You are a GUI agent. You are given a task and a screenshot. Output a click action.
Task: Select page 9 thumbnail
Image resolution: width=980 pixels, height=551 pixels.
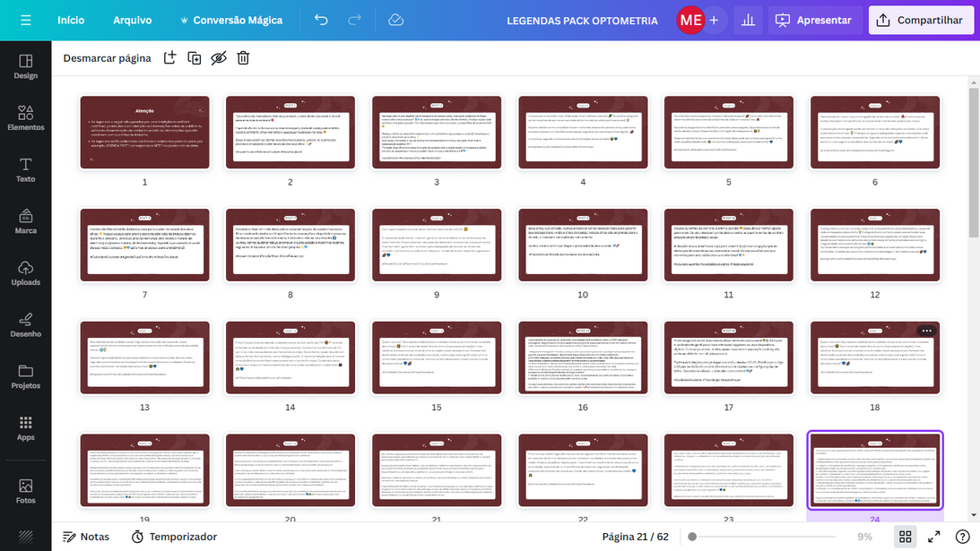coord(437,245)
